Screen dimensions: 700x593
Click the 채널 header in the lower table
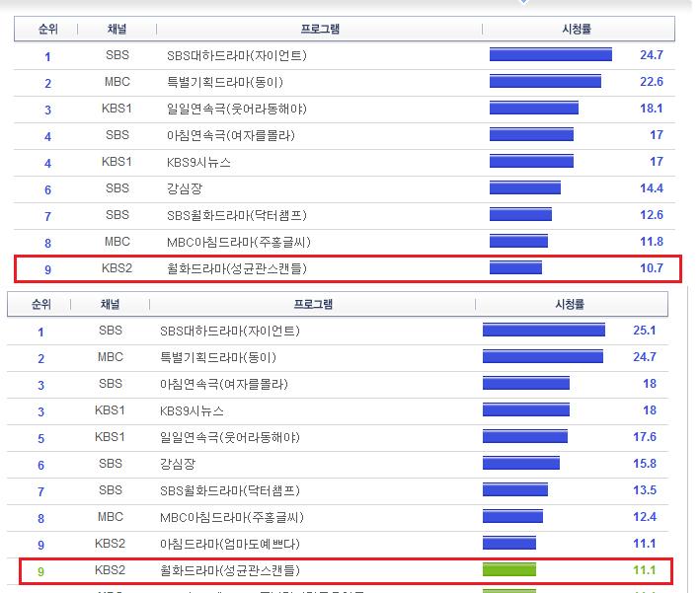111,304
